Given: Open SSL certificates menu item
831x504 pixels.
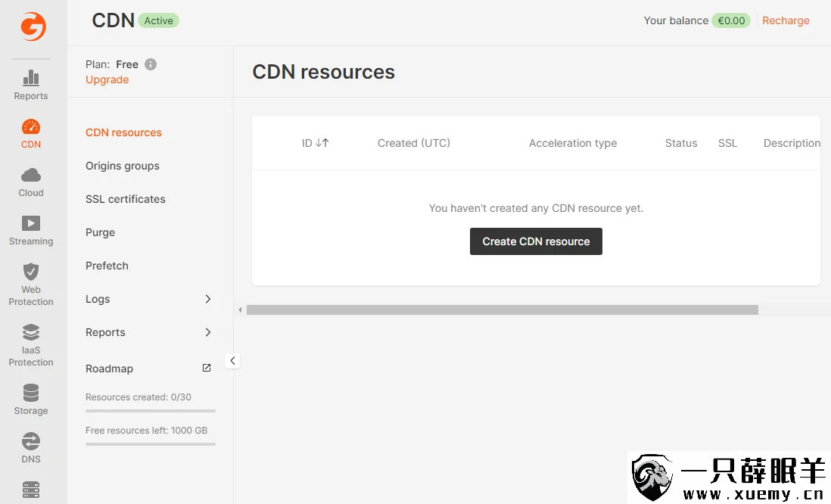Looking at the screenshot, I should (126, 199).
